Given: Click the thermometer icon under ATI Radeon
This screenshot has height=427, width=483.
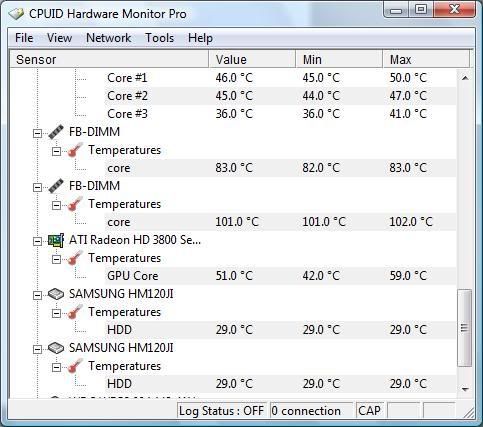Looking at the screenshot, I should (75, 258).
